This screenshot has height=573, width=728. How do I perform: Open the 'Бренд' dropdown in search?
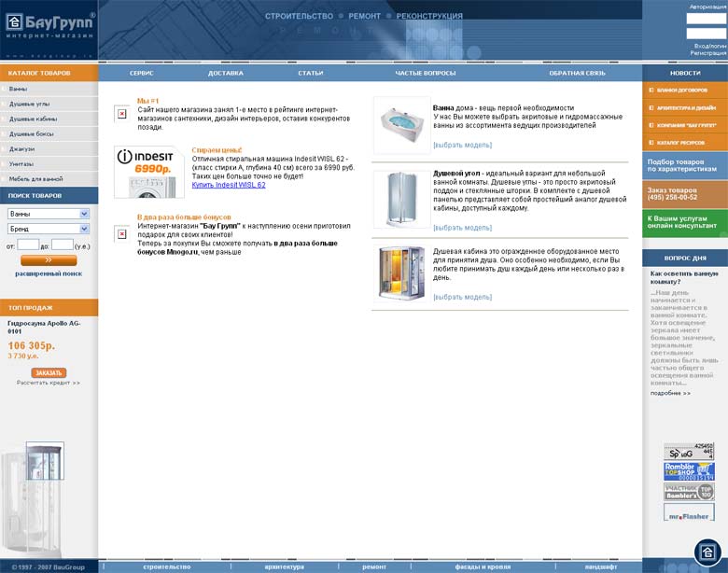49,229
